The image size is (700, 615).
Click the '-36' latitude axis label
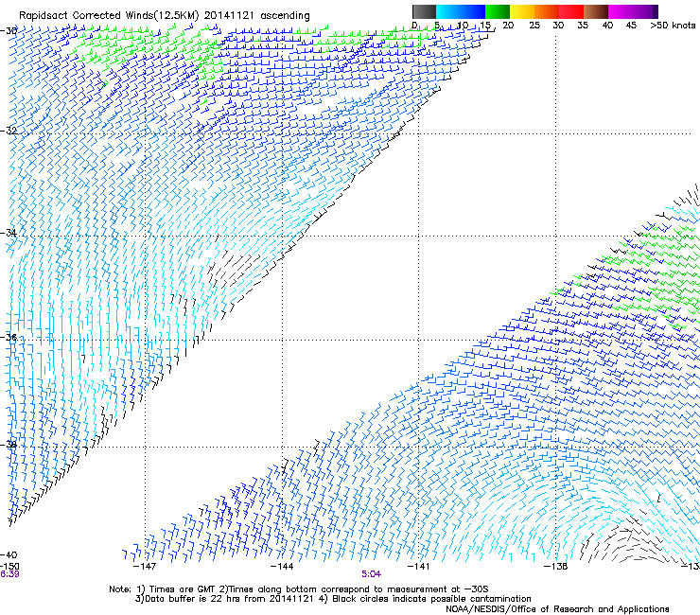tap(9, 337)
